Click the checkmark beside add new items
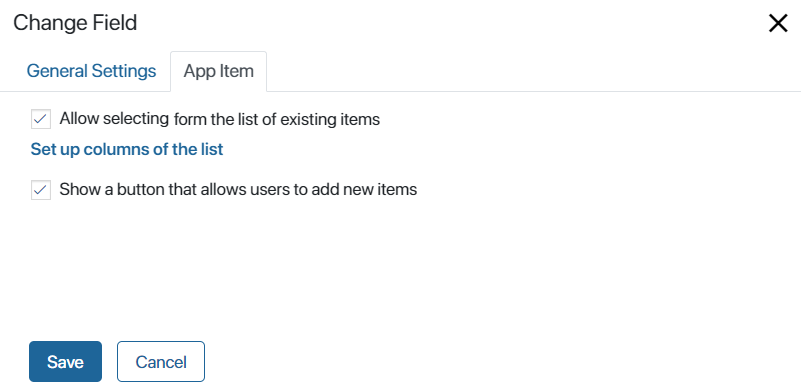 click(41, 190)
